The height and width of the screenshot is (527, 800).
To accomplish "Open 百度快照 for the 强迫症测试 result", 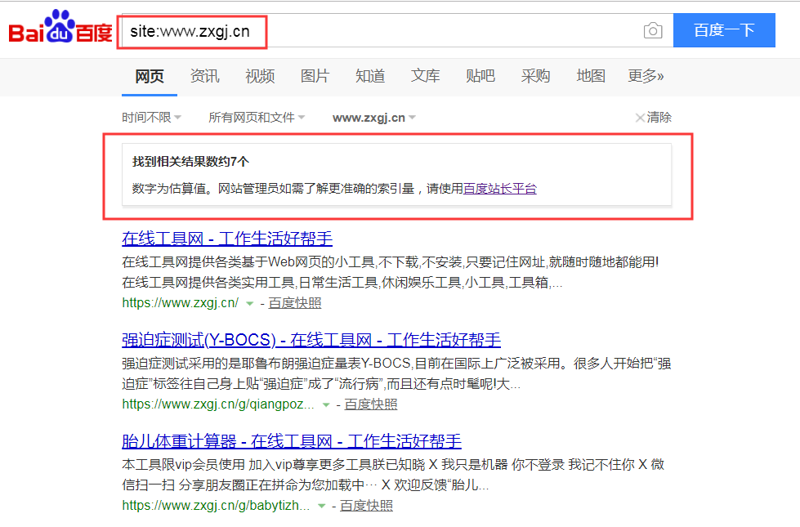I will click(371, 405).
